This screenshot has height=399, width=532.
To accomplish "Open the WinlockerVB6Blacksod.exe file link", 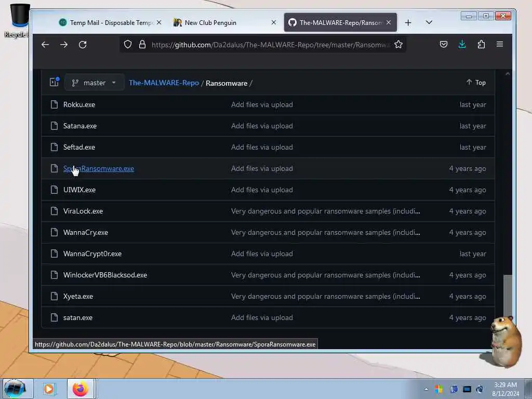I will tap(105, 275).
